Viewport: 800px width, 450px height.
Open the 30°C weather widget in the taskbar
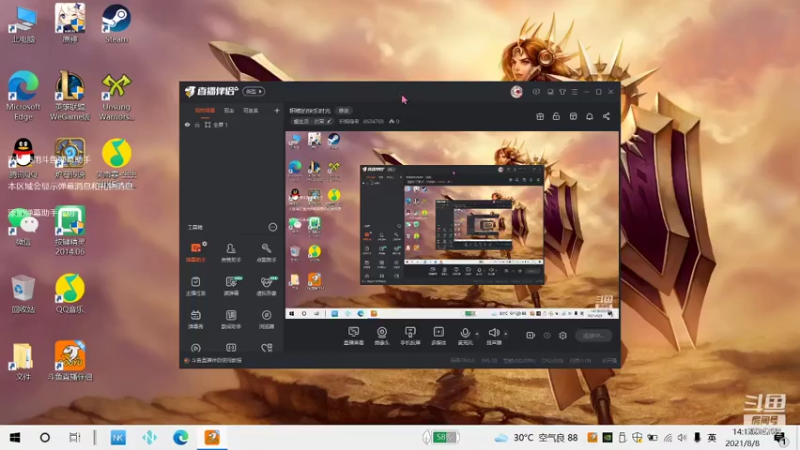pos(536,437)
